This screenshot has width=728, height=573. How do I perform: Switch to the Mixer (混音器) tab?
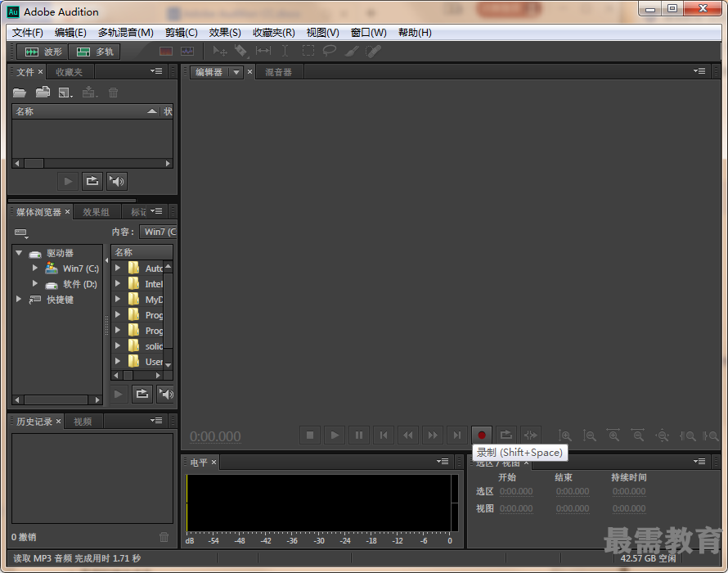tap(279, 72)
